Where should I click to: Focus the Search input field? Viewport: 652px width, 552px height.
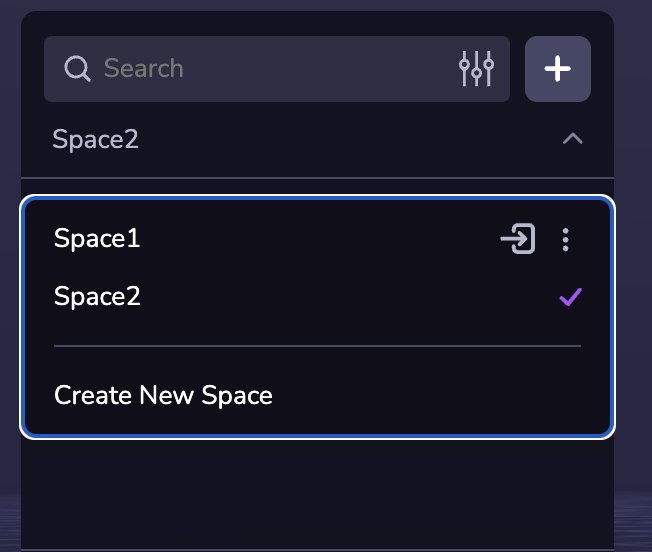pyautogui.click(x=270, y=69)
